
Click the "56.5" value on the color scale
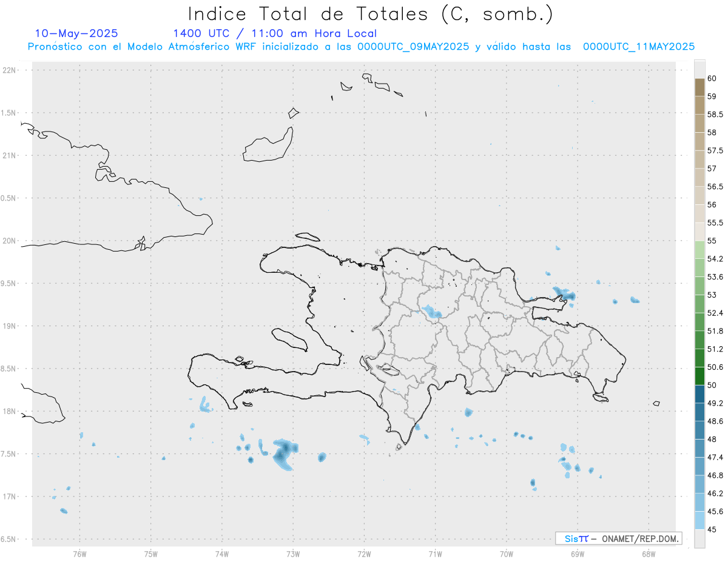pos(715,187)
